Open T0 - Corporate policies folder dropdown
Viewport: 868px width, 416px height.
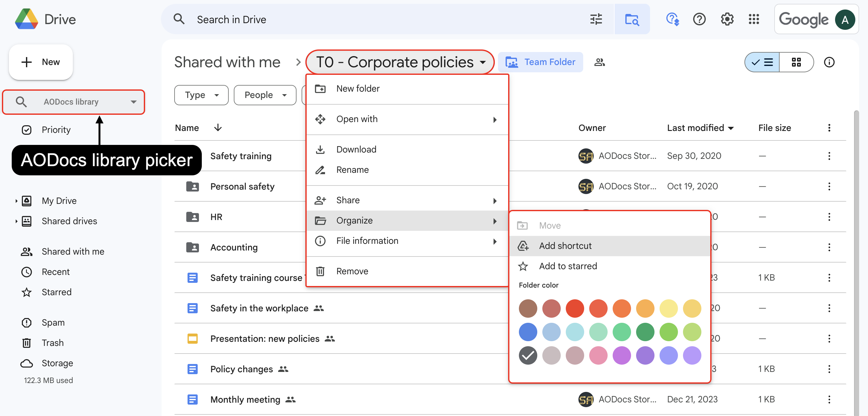coord(400,62)
